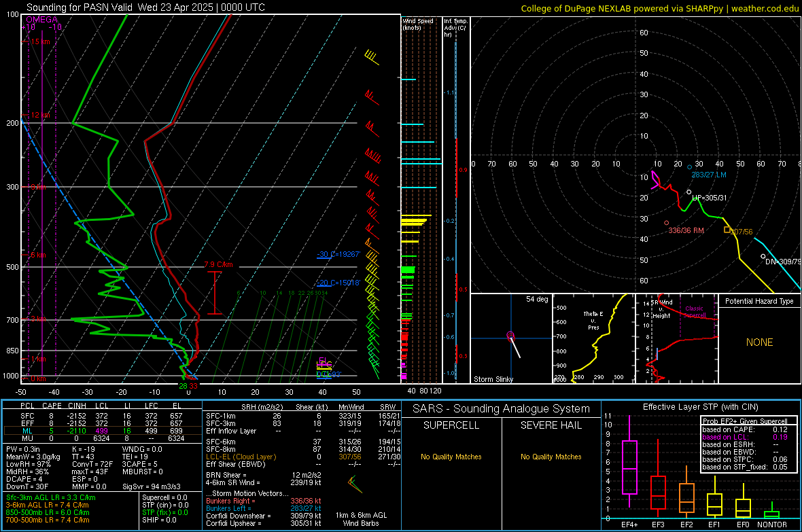This screenshot has width=802, height=532.
Task: Click the 'Classic Supercell' label in SR Wind inset
Action: 695,312
